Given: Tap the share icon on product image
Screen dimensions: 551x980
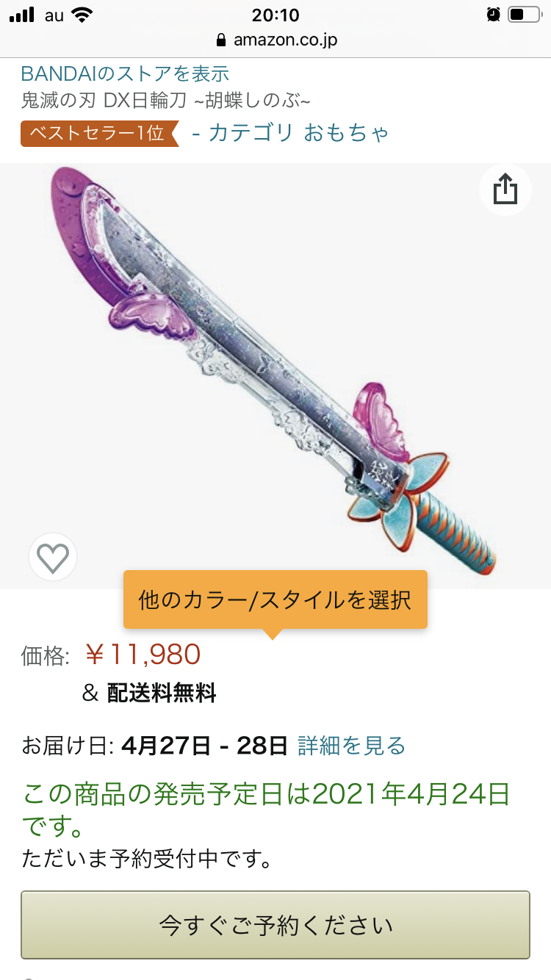Looking at the screenshot, I should click(505, 190).
